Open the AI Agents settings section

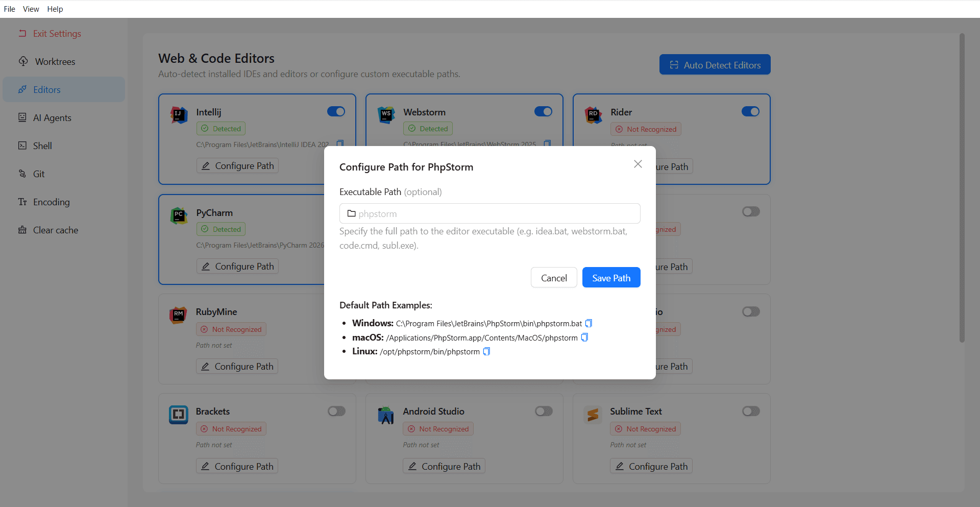click(64, 118)
